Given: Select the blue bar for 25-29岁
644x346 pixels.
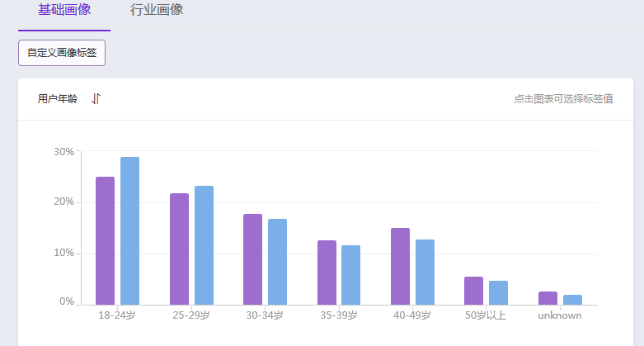Looking at the screenshot, I should (x=204, y=245).
